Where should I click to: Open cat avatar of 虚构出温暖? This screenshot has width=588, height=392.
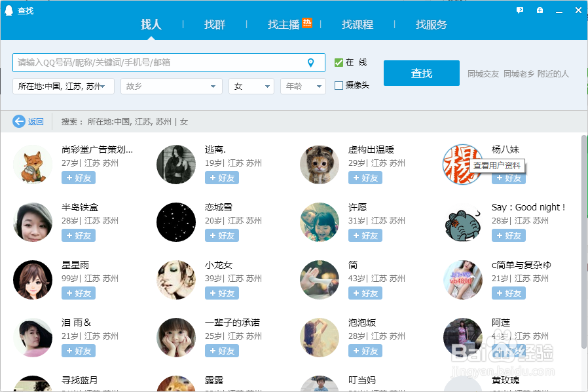click(x=320, y=165)
